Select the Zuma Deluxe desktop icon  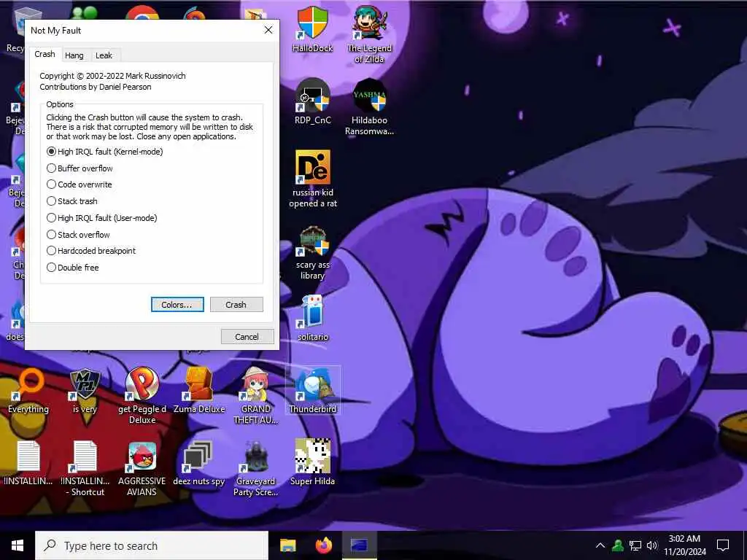point(199,390)
